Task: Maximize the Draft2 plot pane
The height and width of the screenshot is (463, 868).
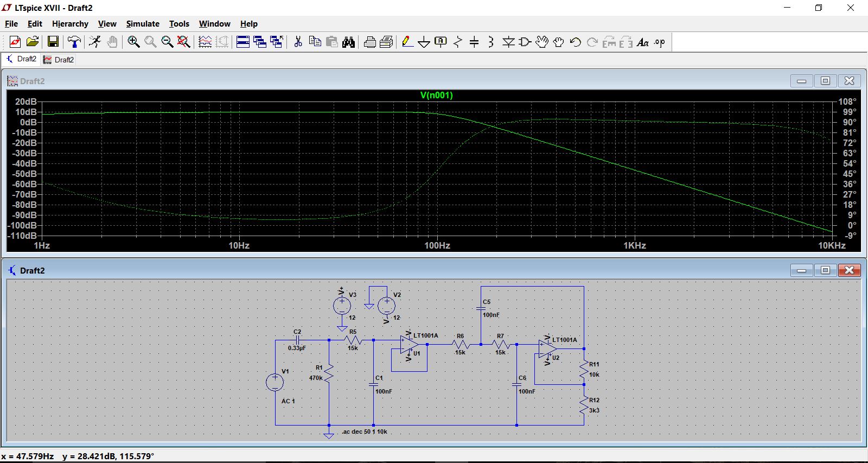Action: point(825,81)
